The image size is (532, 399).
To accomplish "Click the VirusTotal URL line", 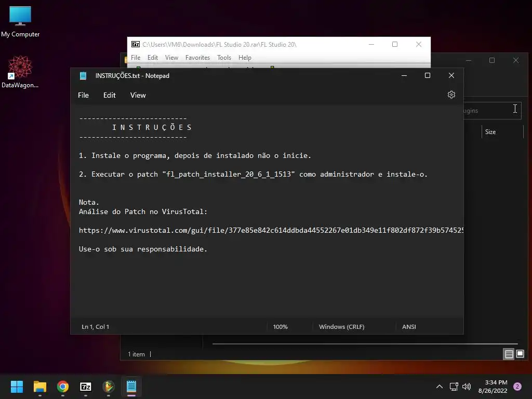I will (271, 230).
